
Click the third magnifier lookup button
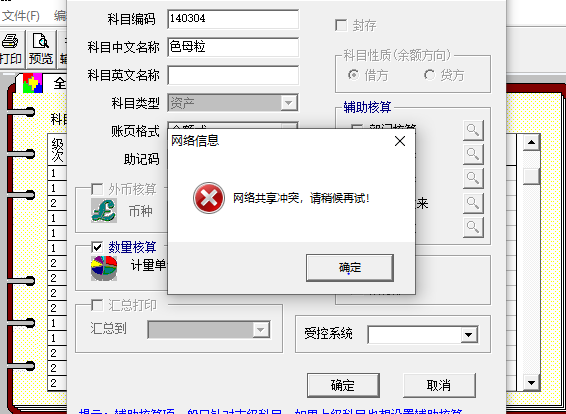[473, 178]
